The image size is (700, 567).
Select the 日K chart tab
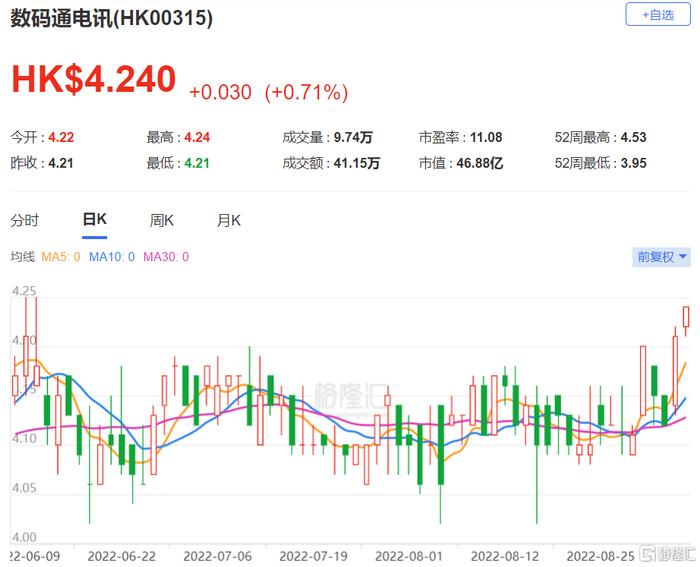tap(95, 219)
